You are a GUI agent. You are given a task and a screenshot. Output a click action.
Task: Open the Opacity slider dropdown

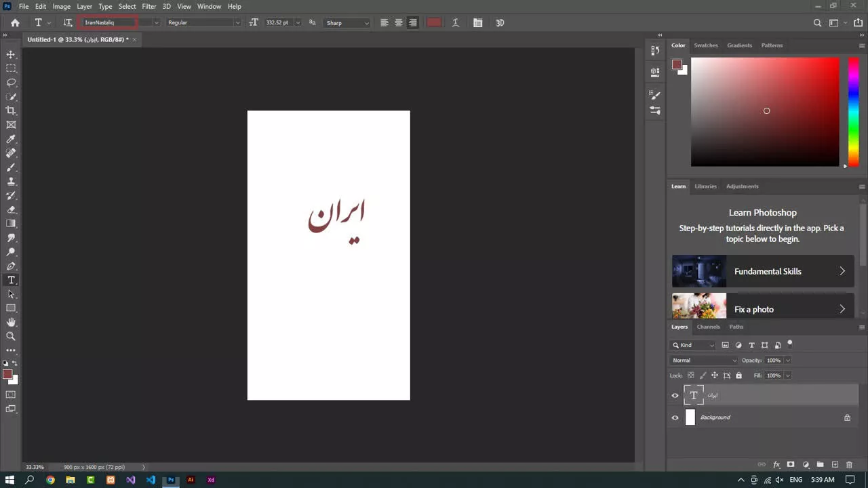pyautogui.click(x=787, y=361)
